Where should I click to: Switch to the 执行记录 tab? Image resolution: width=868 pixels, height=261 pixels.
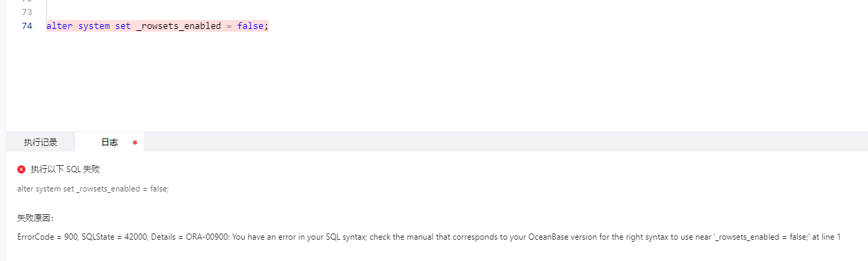tap(41, 143)
